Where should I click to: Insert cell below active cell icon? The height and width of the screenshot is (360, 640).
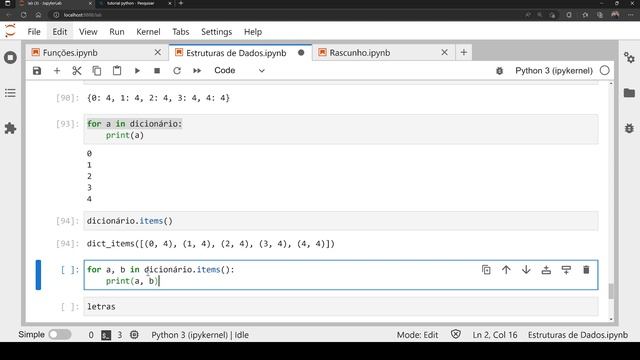pos(566,270)
